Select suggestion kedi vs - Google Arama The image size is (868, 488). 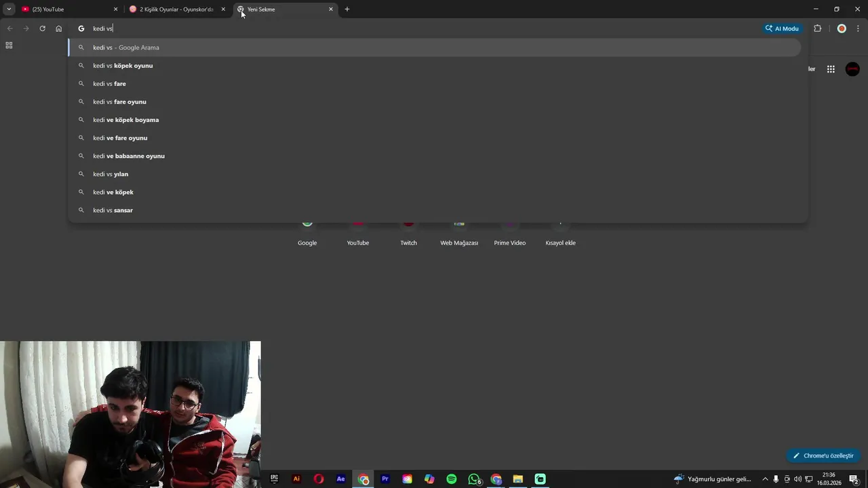434,47
